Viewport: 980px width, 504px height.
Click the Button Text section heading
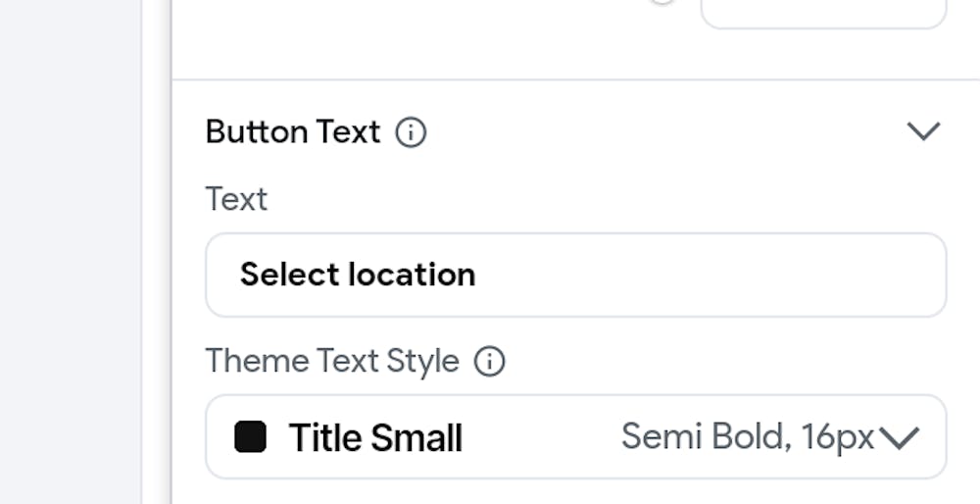[x=292, y=131]
